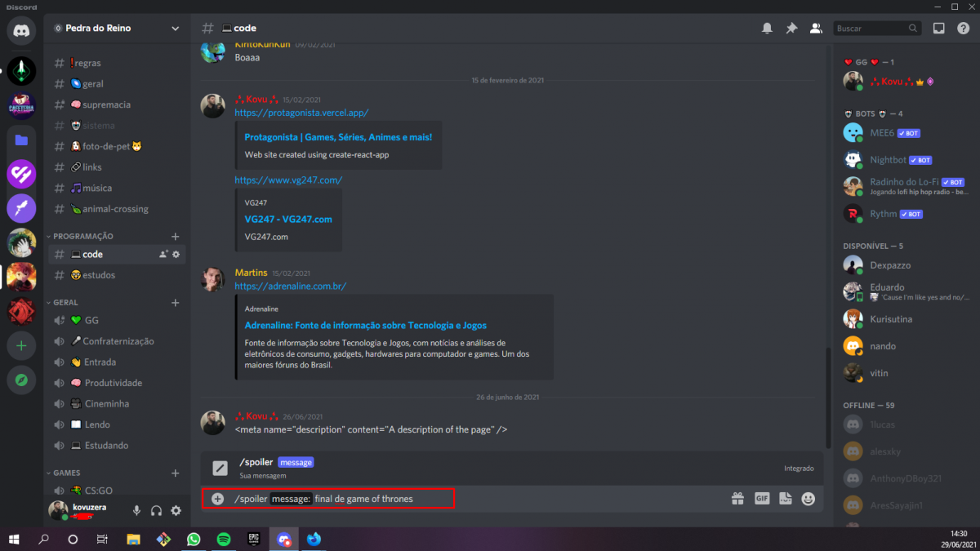
Task: Toggle the member list visibility
Action: pyautogui.click(x=816, y=27)
